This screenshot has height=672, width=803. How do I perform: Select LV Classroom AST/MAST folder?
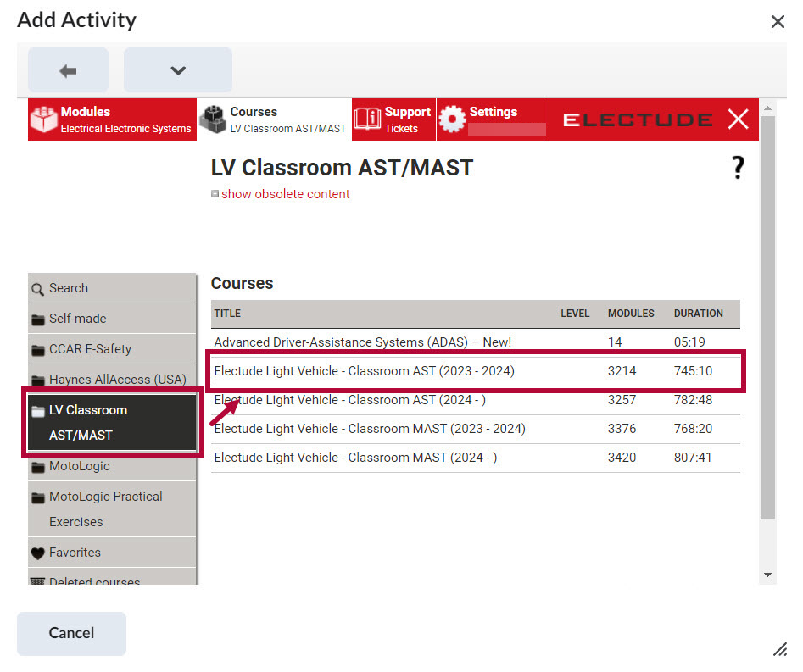pos(112,422)
